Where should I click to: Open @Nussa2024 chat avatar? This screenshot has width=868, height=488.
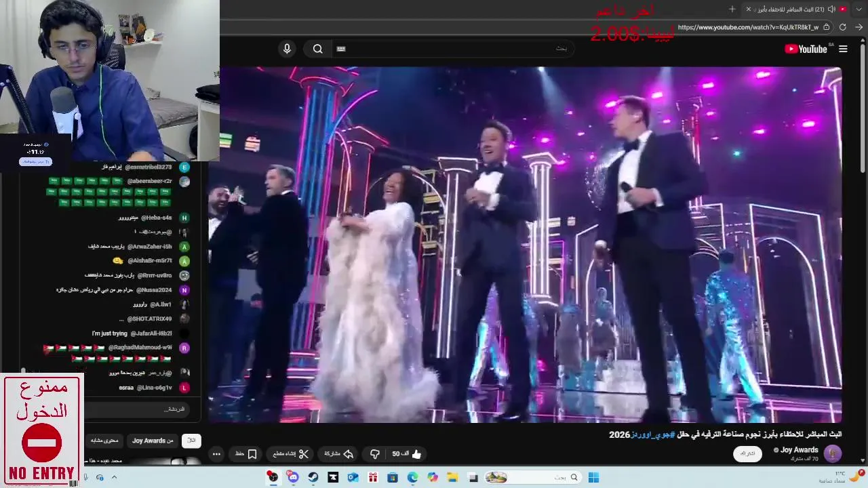(x=184, y=289)
